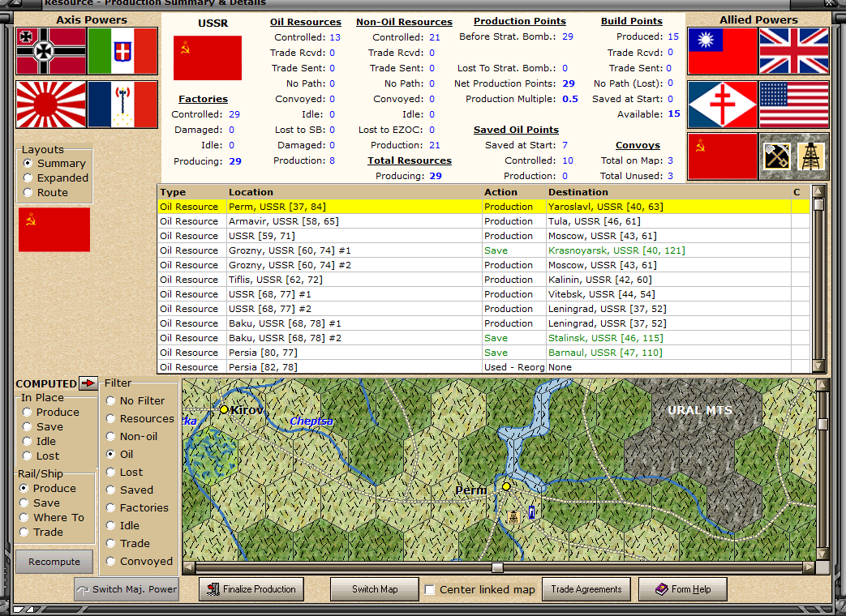
Task: Toggle Center linked map checkbox
Action: pos(429,589)
